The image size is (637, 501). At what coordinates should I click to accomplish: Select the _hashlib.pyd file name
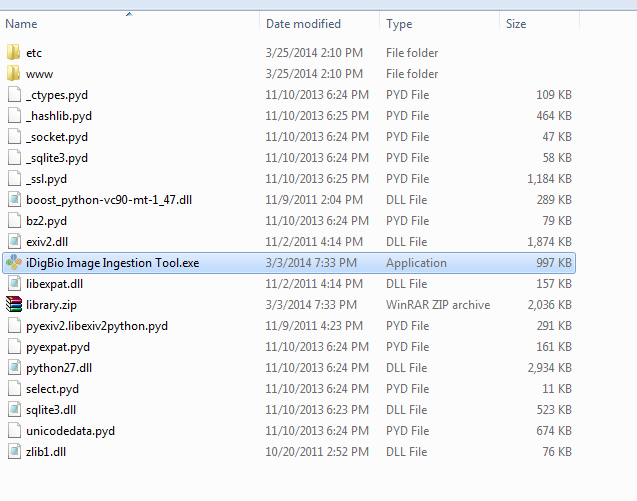[x=59, y=116]
